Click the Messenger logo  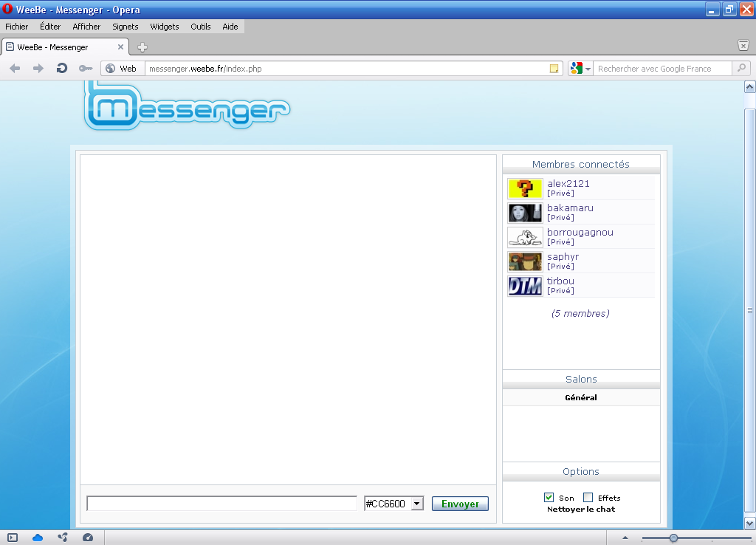coord(187,106)
